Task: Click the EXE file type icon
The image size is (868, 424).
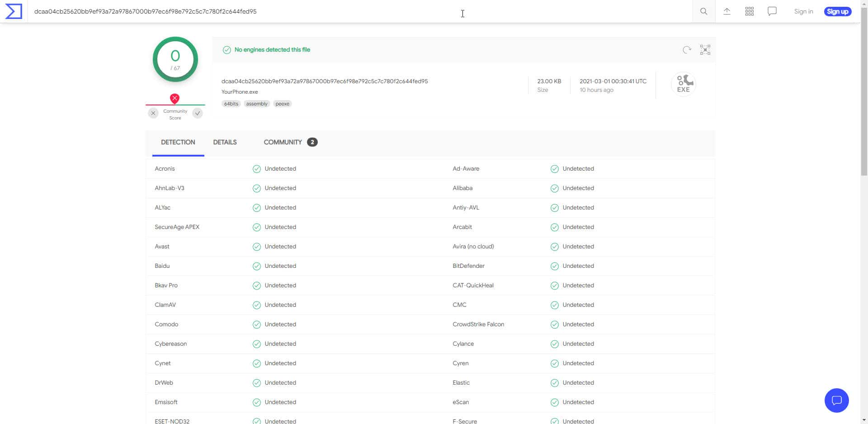Action: (x=683, y=84)
